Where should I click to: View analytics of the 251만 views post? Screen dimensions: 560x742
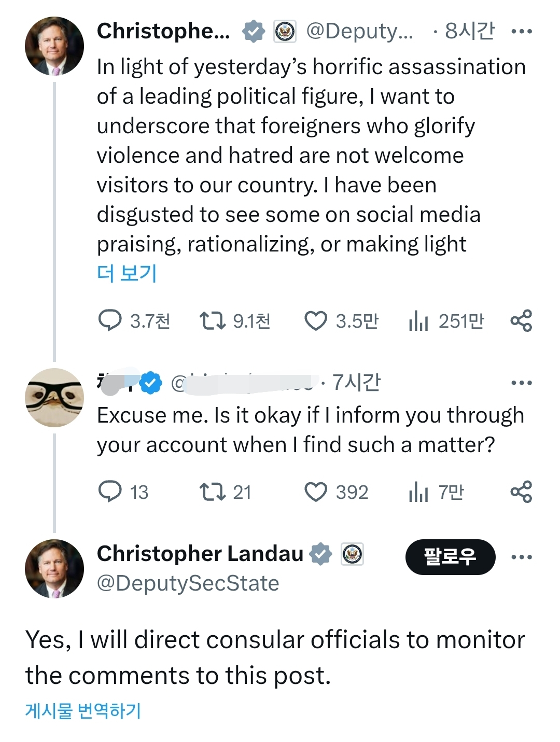[x=418, y=321]
